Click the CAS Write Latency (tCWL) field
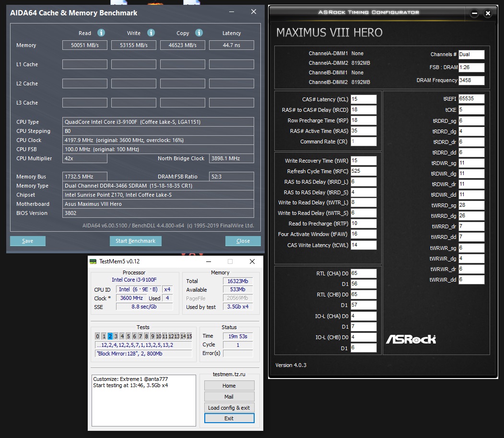 pos(363,245)
